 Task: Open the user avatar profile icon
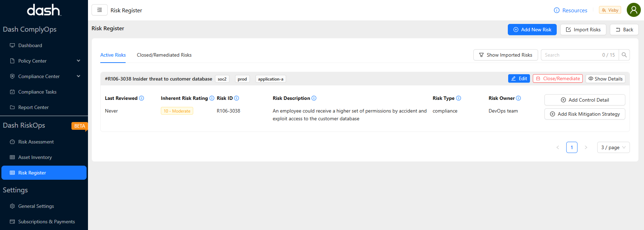[x=633, y=10]
